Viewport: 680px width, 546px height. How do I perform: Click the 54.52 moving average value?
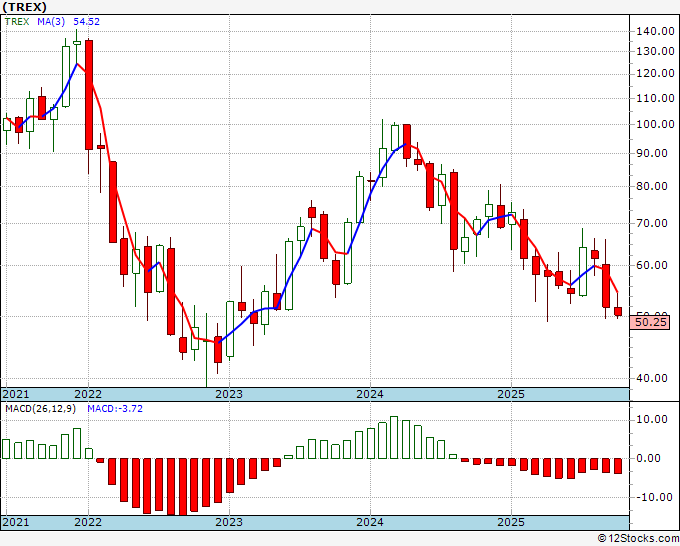click(86, 22)
